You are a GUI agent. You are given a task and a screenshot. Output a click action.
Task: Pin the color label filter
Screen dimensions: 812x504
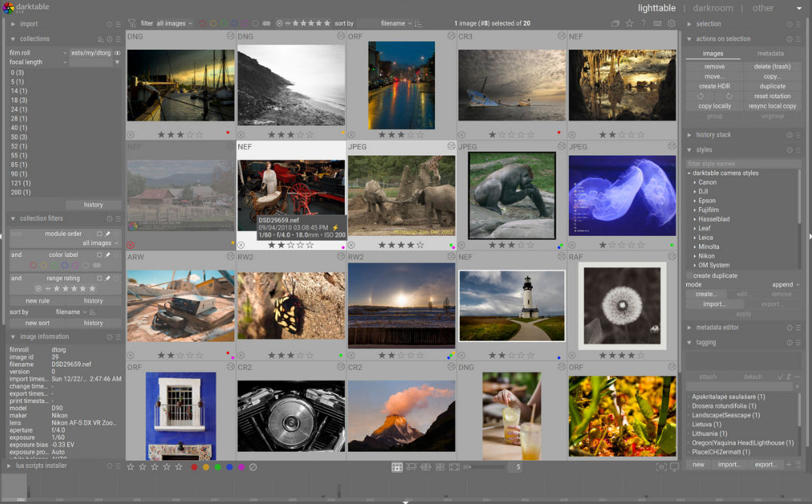coord(109,255)
